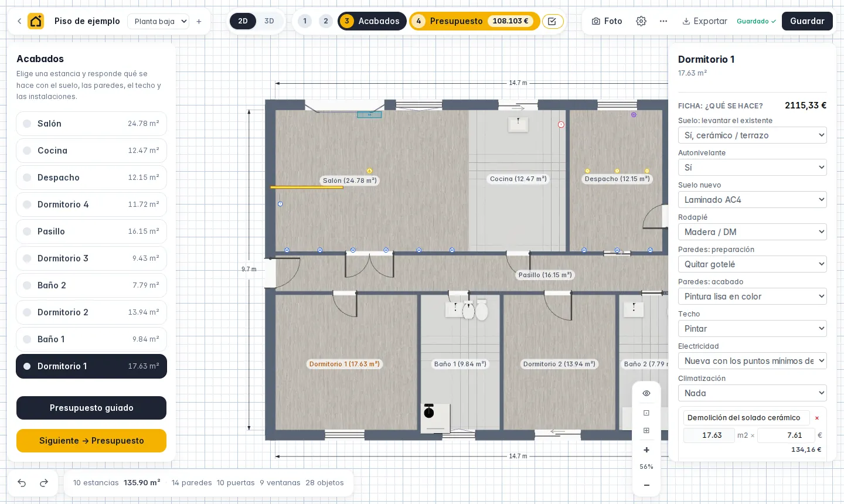Click the checklist icon next to Presupuesto
Image resolution: width=844 pixels, height=504 pixels.
pyautogui.click(x=552, y=21)
